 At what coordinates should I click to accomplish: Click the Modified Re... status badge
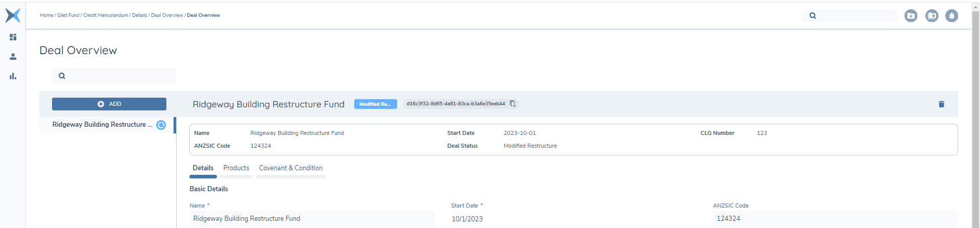375,104
